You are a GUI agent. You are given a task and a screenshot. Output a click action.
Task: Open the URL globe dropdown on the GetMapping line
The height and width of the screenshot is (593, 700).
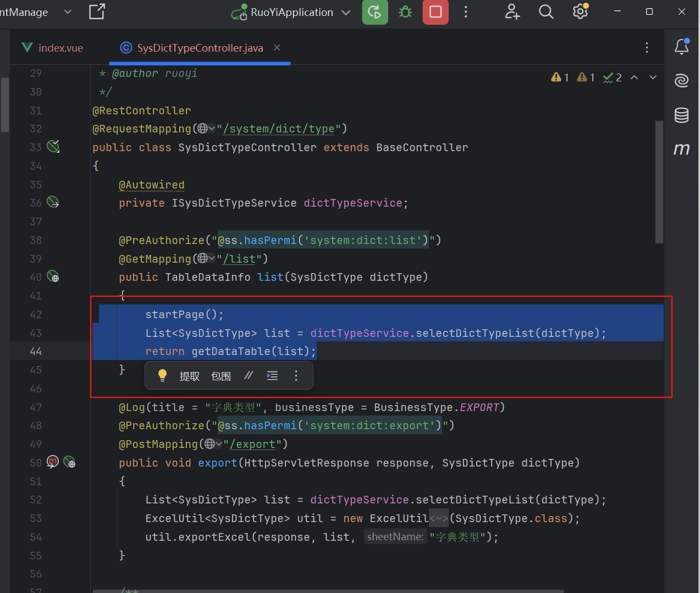coord(206,258)
